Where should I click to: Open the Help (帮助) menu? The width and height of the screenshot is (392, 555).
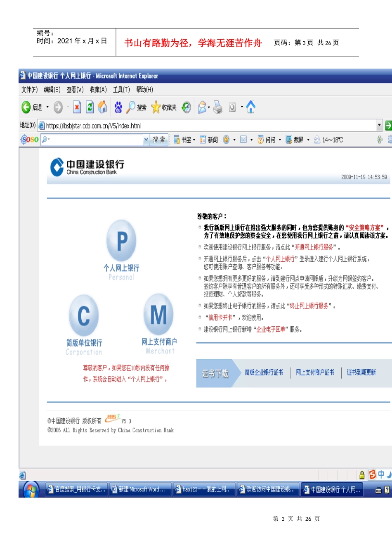[144, 90]
